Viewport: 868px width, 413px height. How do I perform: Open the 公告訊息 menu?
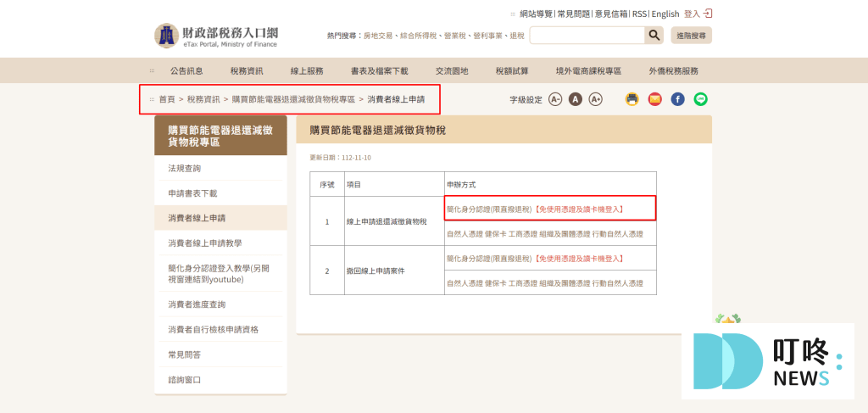(x=186, y=71)
